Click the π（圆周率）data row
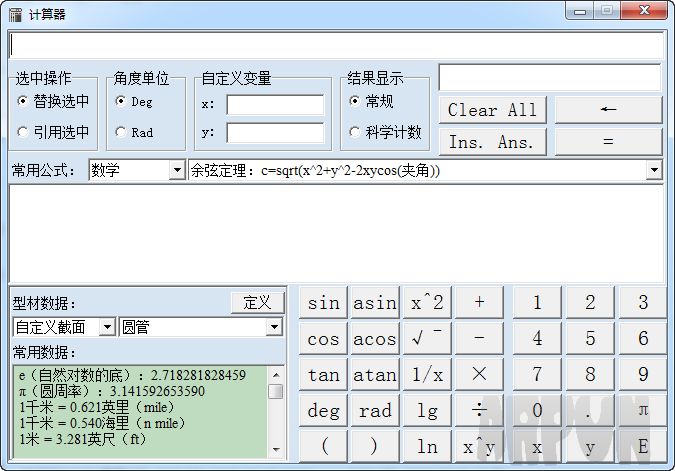Image resolution: width=675 pixels, height=471 pixels. (x=112, y=391)
